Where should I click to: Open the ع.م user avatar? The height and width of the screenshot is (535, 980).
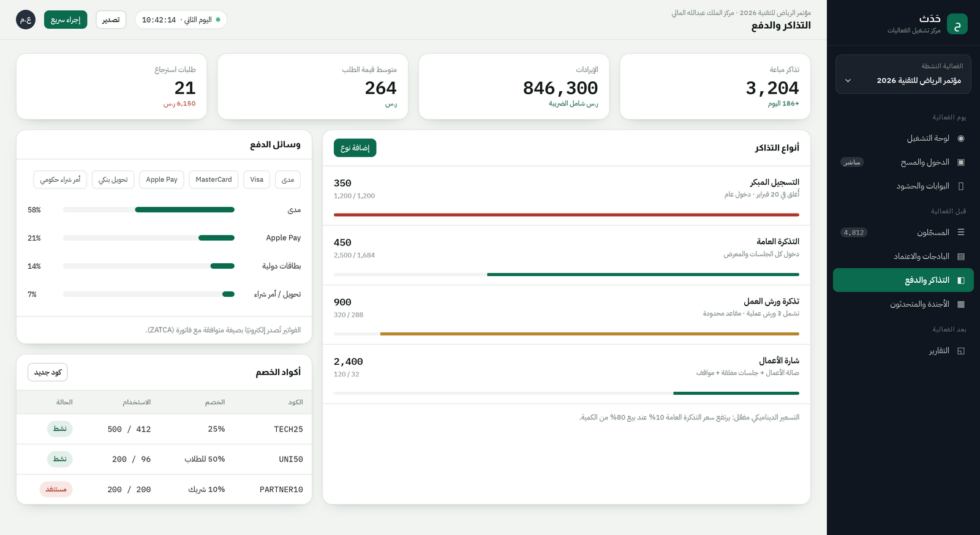(x=26, y=20)
